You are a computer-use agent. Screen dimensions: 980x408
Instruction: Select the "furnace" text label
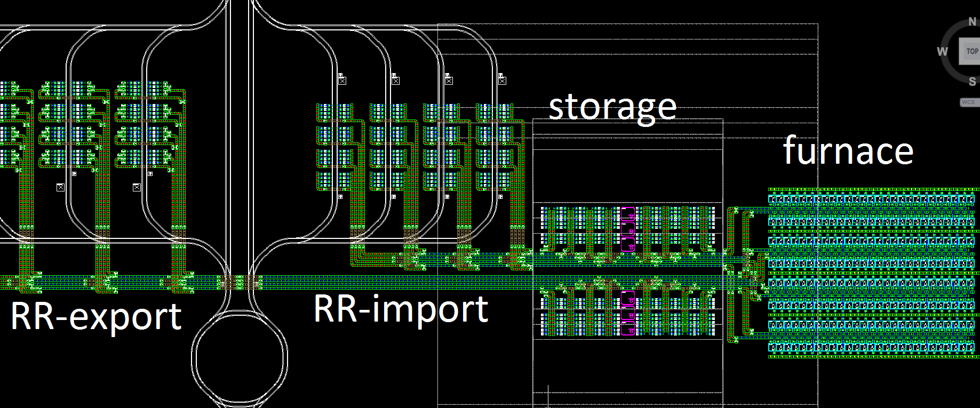coord(848,151)
